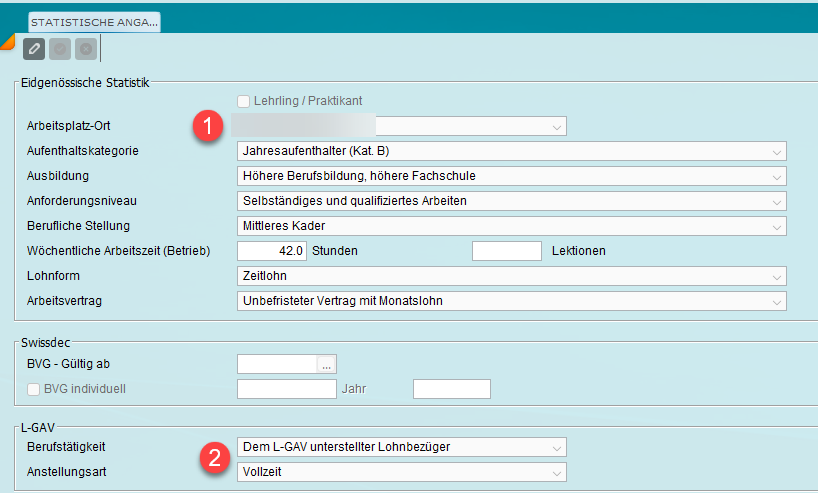
Task: Click the orange corner marker at left edge
Action: (x=6, y=41)
